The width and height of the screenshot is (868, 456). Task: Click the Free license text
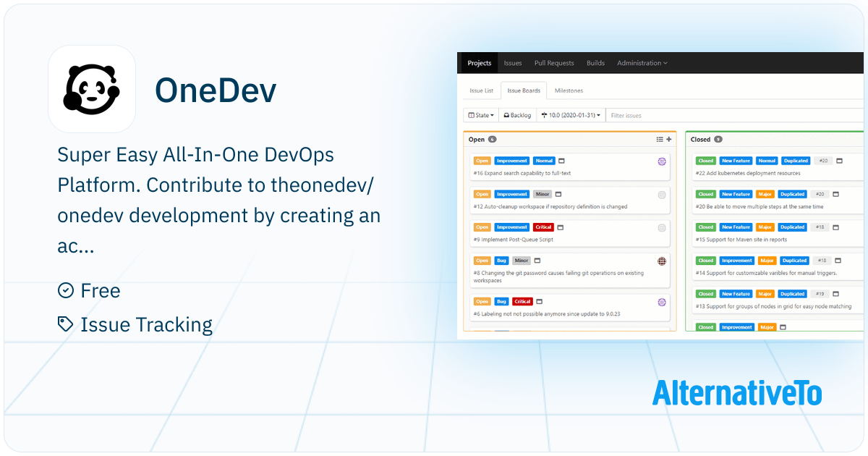coord(101,290)
